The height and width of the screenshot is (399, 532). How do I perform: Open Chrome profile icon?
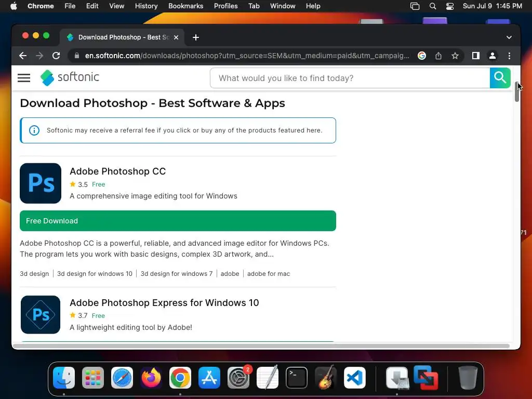tap(493, 56)
